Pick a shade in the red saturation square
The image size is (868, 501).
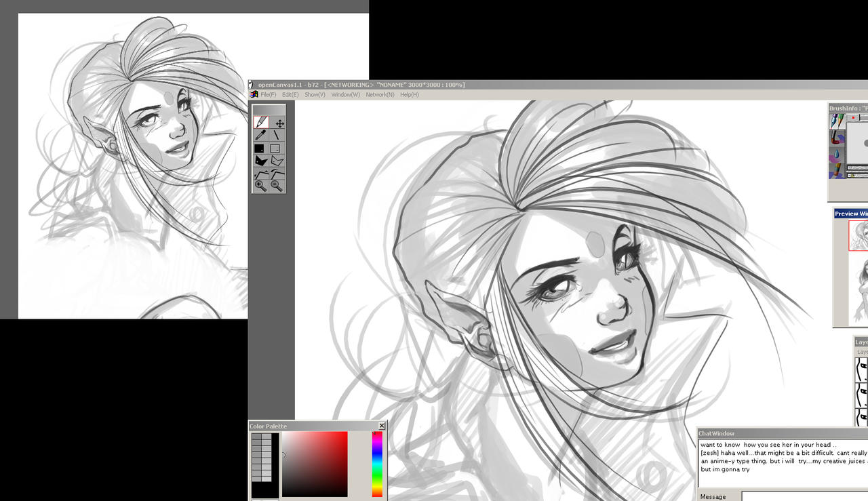point(315,464)
